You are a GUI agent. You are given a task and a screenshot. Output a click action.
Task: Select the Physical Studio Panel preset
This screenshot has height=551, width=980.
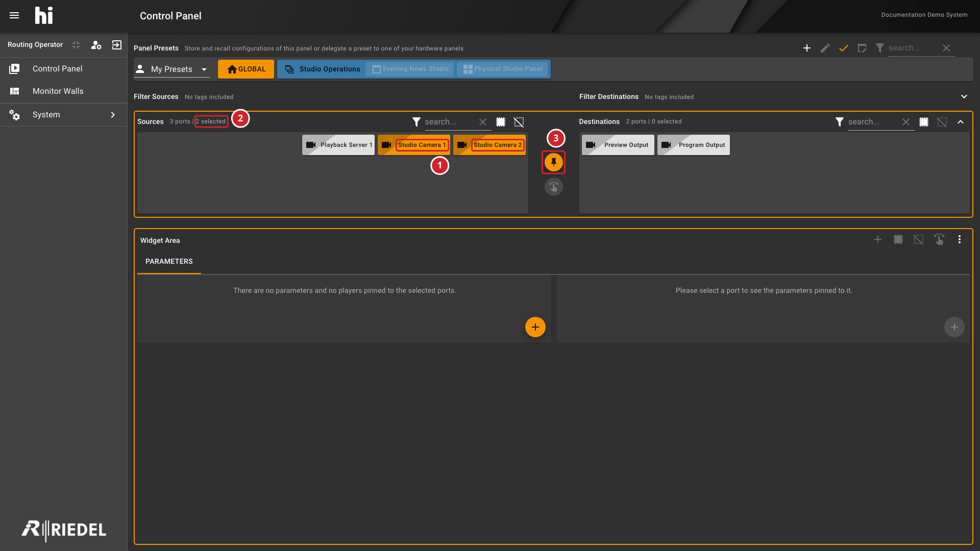click(x=503, y=69)
